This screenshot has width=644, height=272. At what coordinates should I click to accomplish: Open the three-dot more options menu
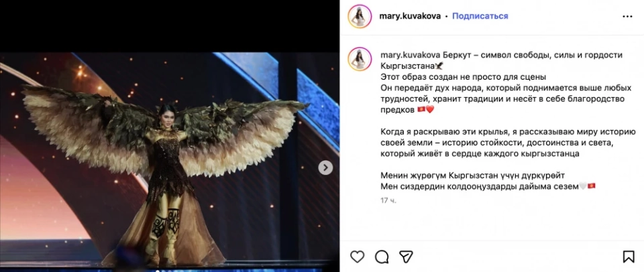coord(627,16)
